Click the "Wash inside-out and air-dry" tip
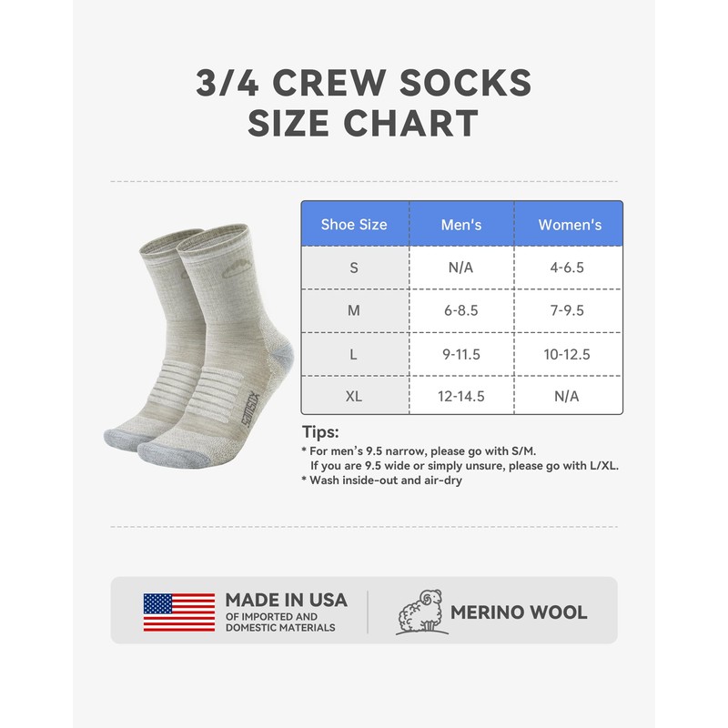 point(385,480)
